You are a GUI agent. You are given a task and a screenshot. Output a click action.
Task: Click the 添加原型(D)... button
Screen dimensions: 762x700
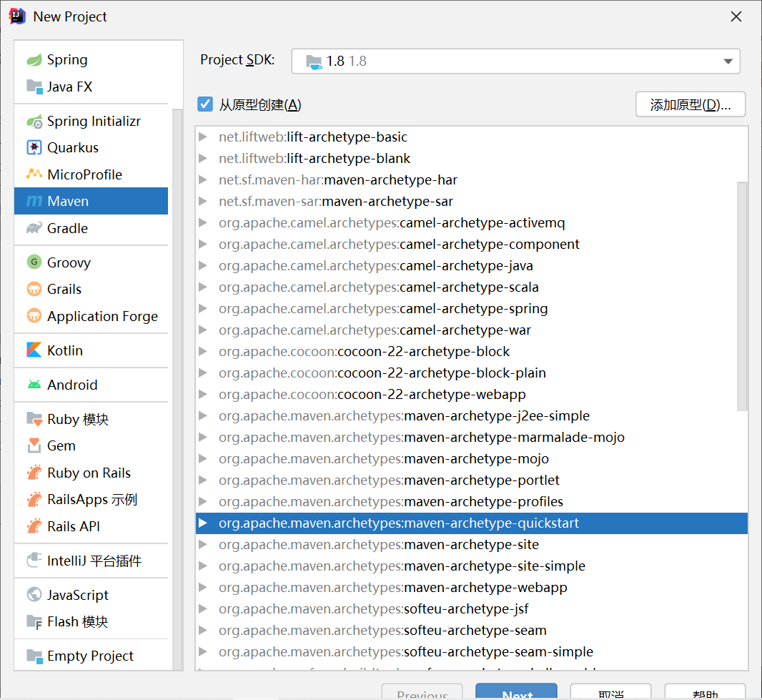[x=690, y=104]
